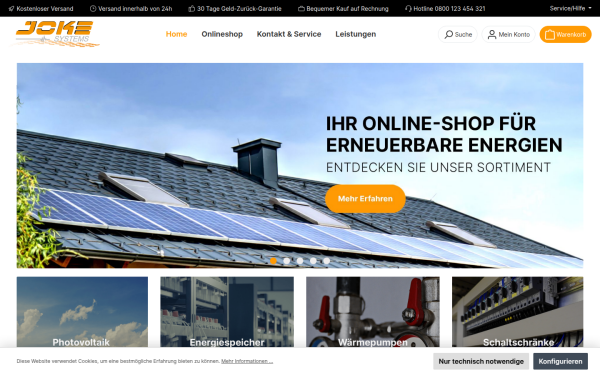Open the Schaltschränke category tile
This screenshot has width=600, height=375.
[517, 312]
